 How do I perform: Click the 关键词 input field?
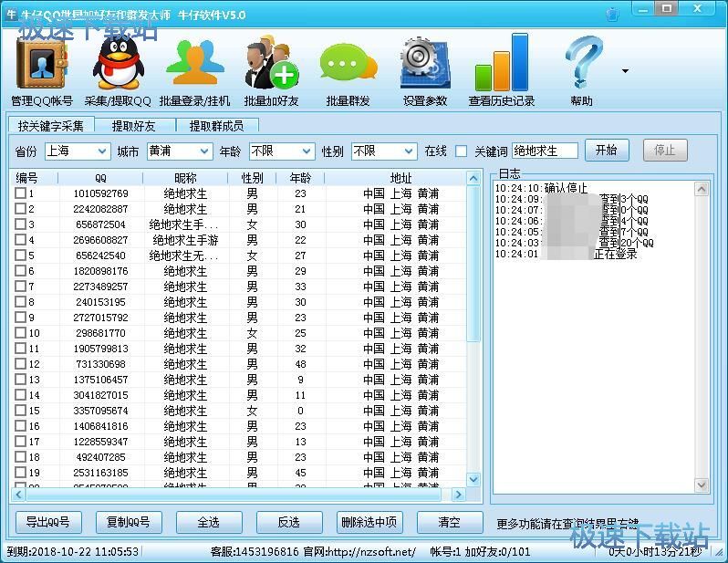(x=545, y=151)
